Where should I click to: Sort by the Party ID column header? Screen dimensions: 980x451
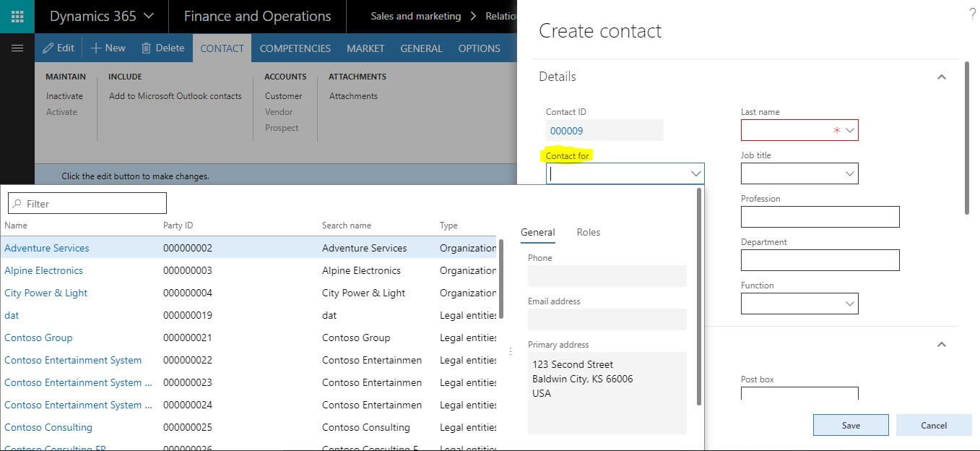coord(178,225)
